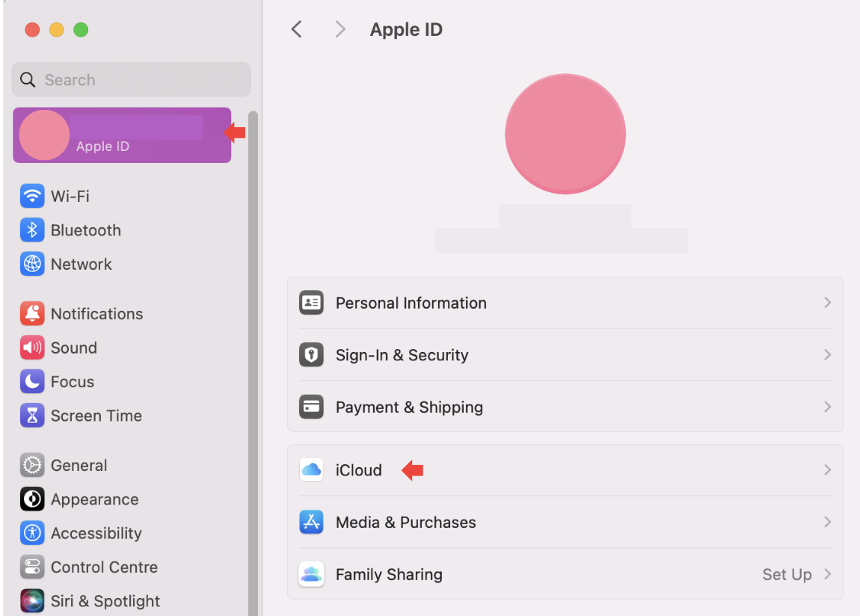Click the red close window button
Screen dimensions: 860x616
[32, 30]
